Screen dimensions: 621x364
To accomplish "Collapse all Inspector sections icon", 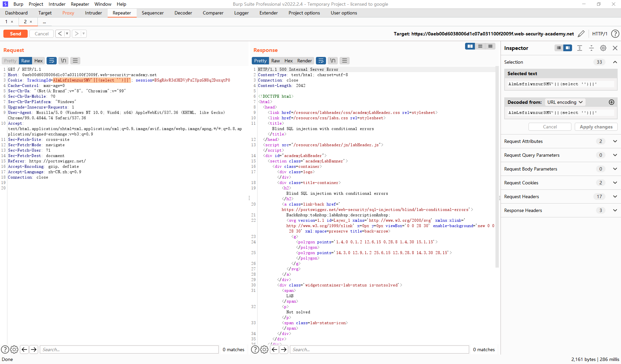I will pyautogui.click(x=591, y=48).
